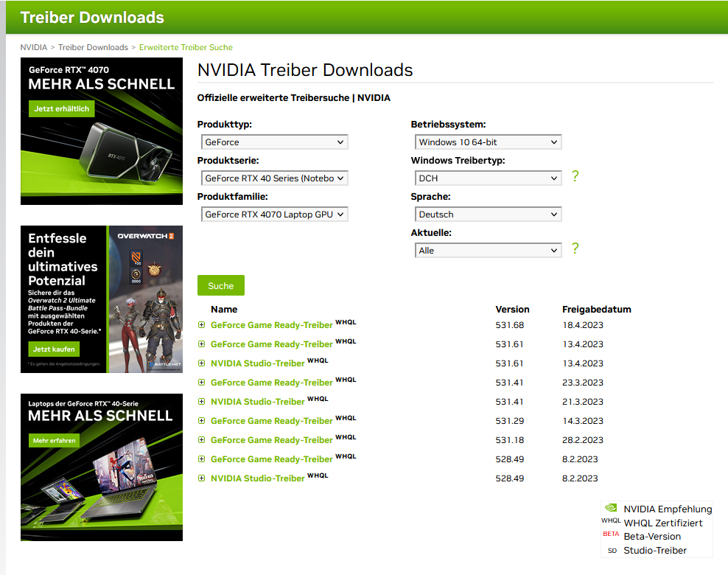Screen dimensions: 728x575
Task: Click Treiber Downloads header title
Action: coord(92,17)
